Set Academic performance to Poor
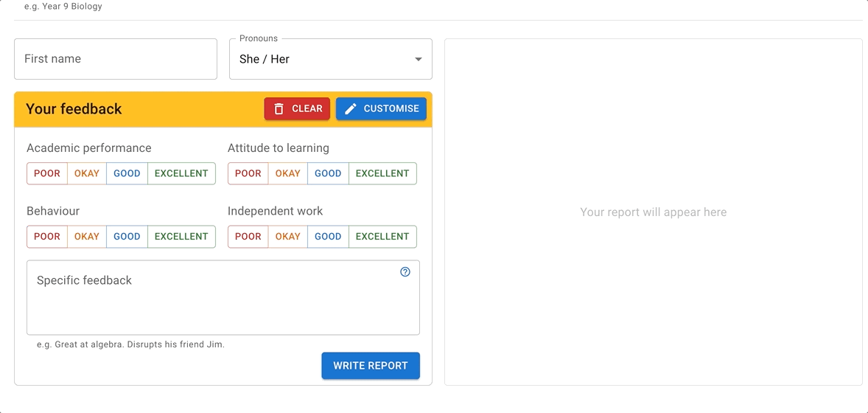 click(47, 173)
